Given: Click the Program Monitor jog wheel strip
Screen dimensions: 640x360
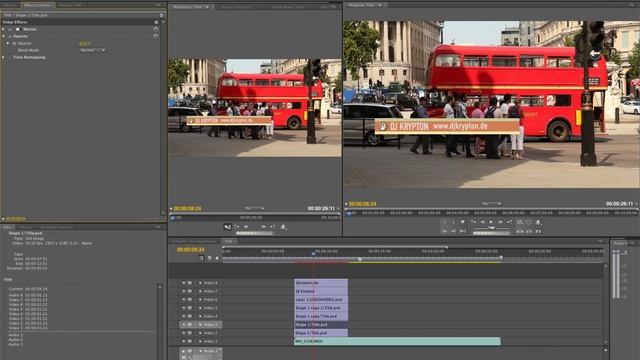Looking at the screenshot, I should 491,233.
